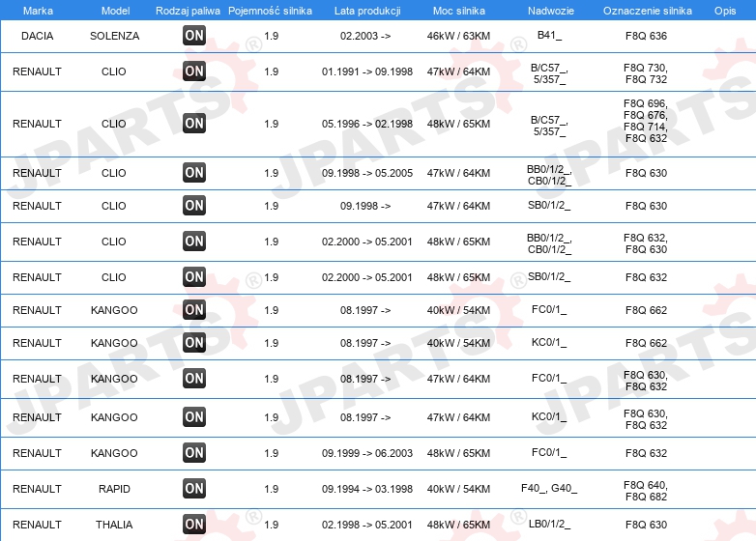This screenshot has width=756, height=541.
Task: Select the 09.1998 -> 05.2005 date cell
Action: 367,173
